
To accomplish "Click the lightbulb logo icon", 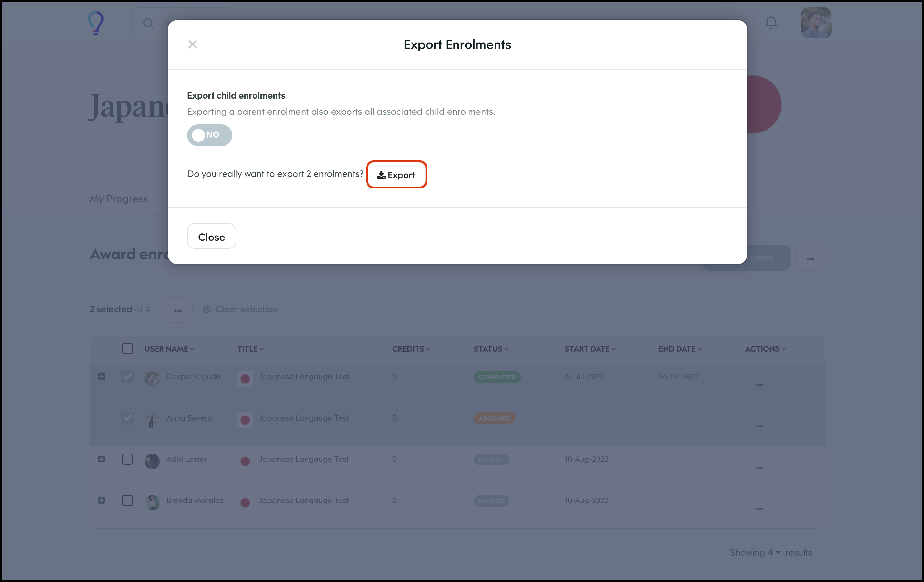I will [96, 23].
